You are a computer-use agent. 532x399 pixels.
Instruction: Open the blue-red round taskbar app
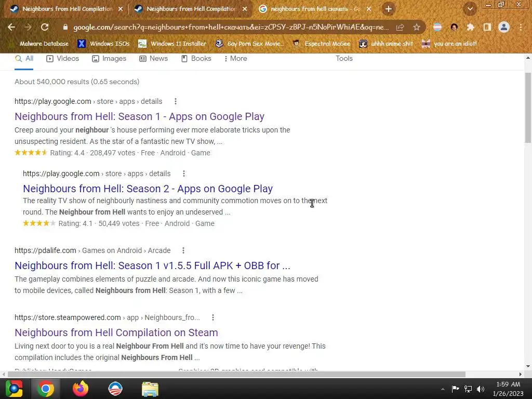(x=115, y=389)
